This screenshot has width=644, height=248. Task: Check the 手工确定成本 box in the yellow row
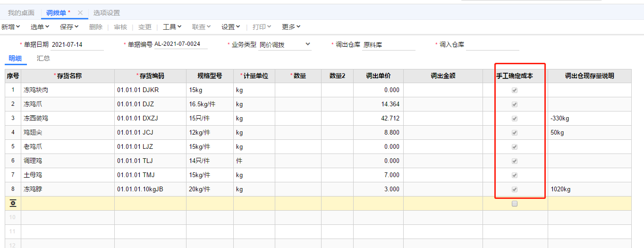515,204
